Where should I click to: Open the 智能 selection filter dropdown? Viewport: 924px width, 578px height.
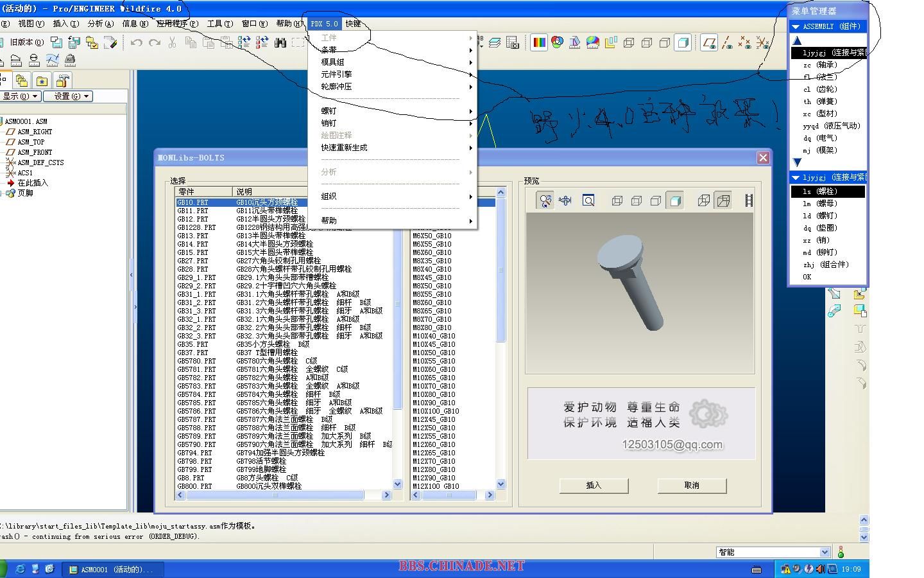(825, 552)
